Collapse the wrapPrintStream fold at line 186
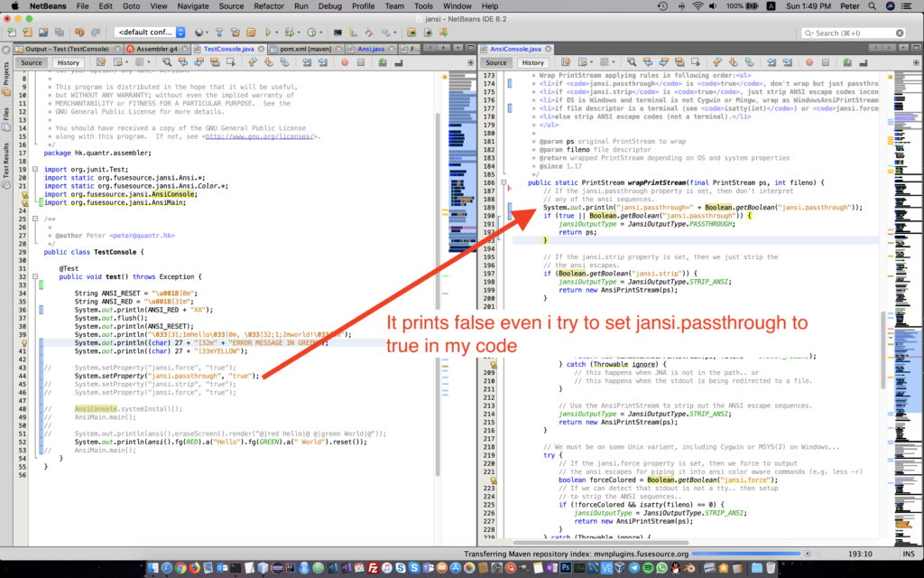 click(504, 182)
